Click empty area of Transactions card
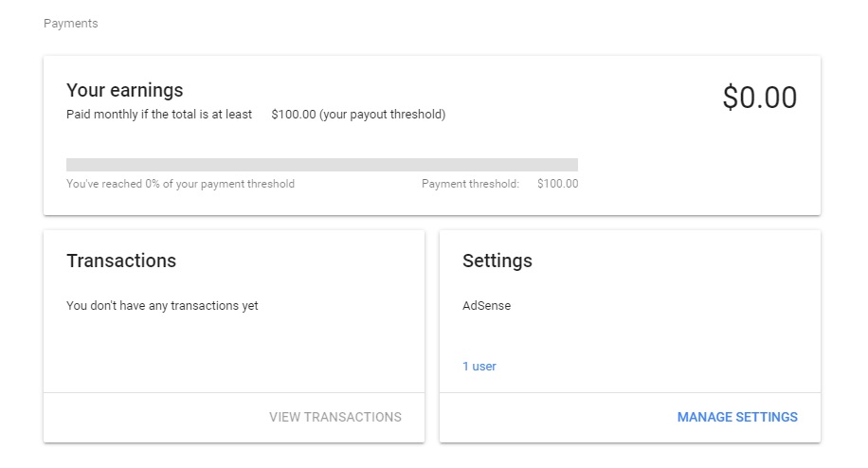868x468 pixels. pos(233,352)
